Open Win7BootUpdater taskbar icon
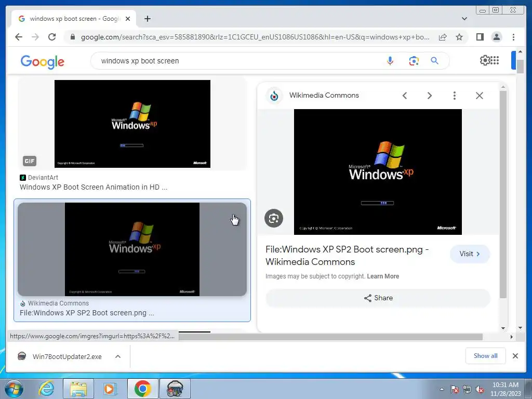Viewport: 532px width, 399px height. (175, 389)
